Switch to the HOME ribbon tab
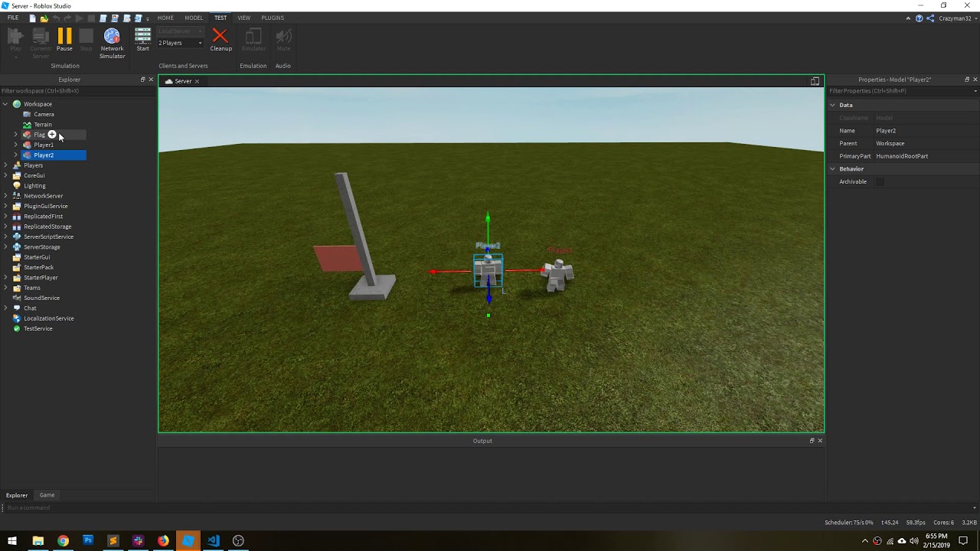The height and width of the screenshot is (551, 980). [165, 18]
